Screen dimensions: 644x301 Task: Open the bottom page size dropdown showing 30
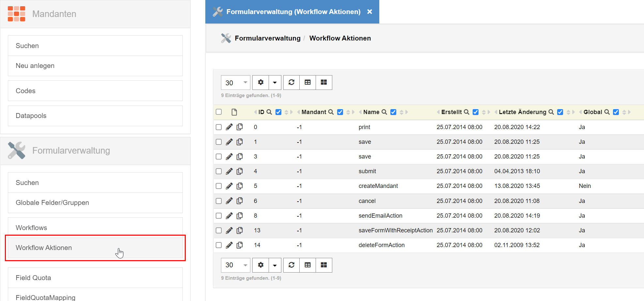click(x=235, y=265)
